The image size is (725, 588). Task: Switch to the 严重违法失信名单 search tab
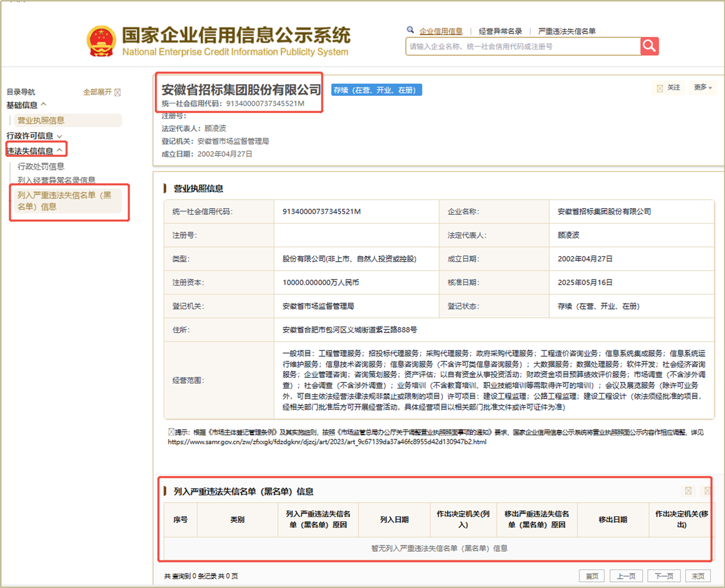click(x=567, y=31)
